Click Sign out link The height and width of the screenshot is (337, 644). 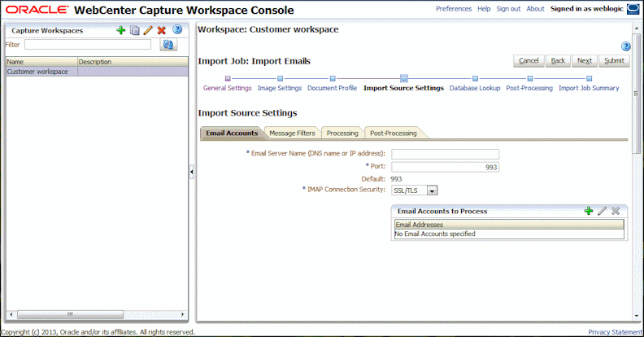point(508,9)
